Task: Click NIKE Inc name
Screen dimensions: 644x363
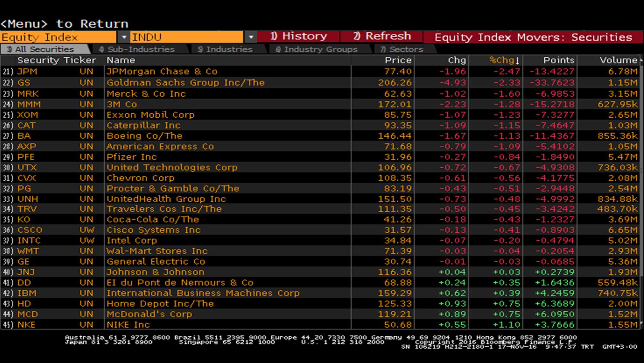Action: coord(128,325)
